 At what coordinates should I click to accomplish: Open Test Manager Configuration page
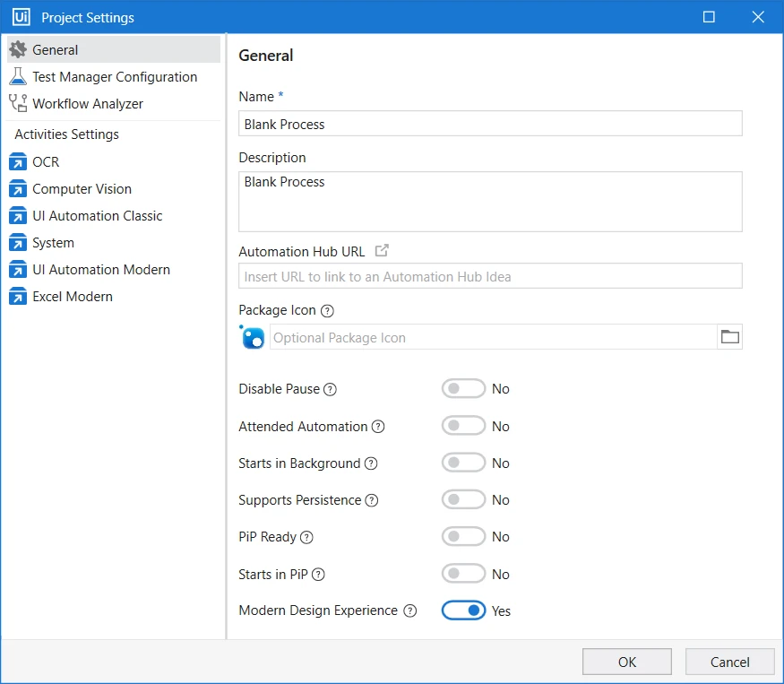pyautogui.click(x=114, y=76)
